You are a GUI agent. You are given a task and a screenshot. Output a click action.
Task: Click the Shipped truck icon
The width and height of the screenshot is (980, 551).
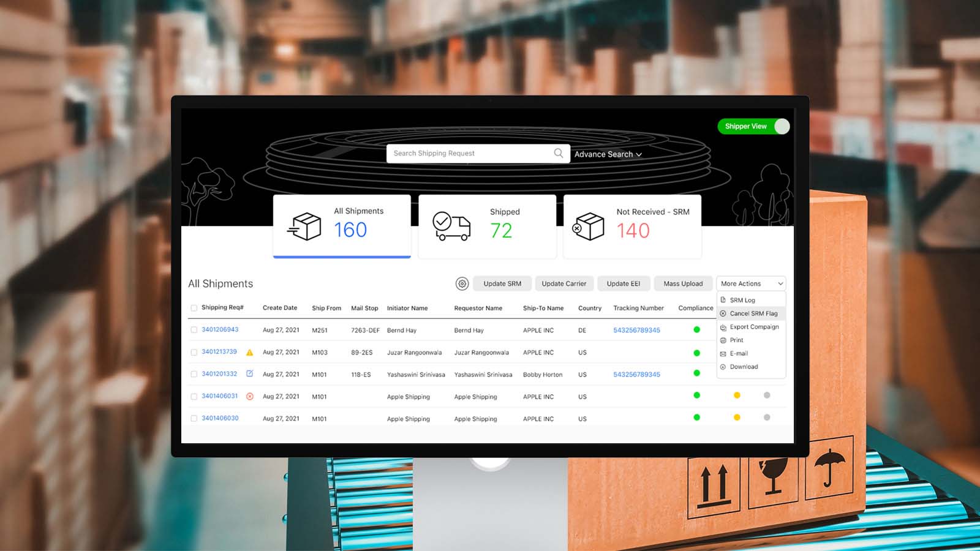(451, 227)
